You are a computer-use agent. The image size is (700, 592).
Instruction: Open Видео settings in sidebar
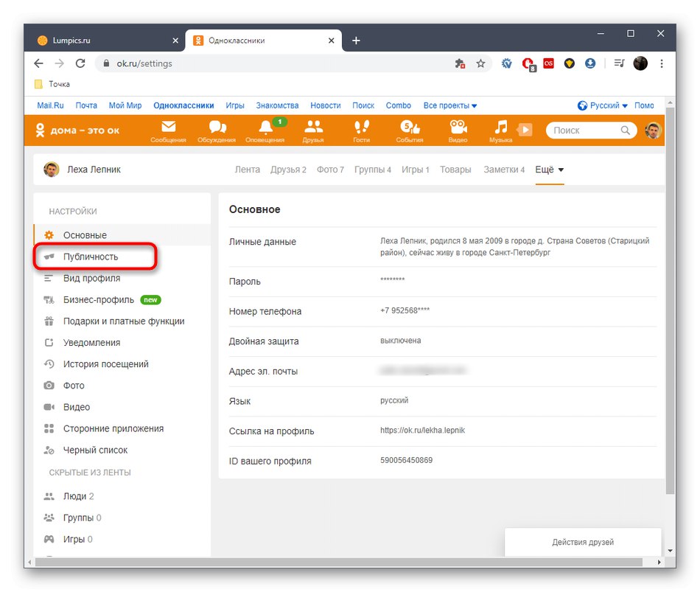click(122, 406)
